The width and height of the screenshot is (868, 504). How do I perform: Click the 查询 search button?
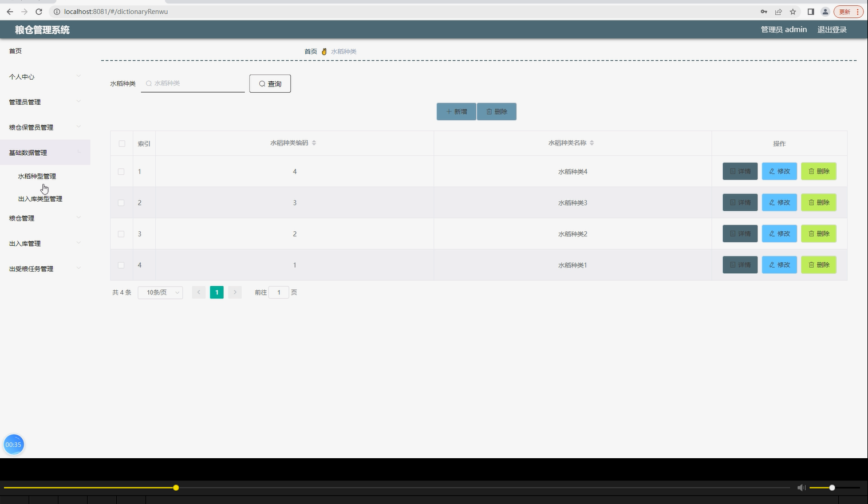tap(270, 84)
